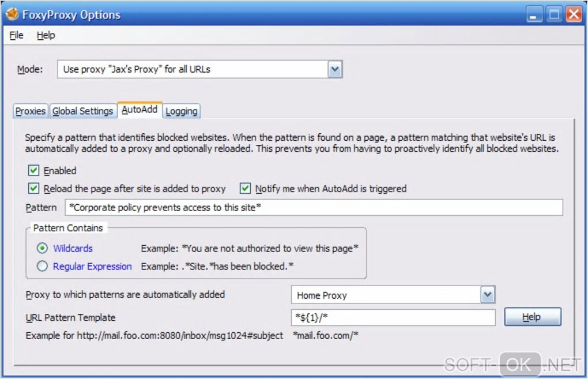Select the AutoAdd tab
588x379 pixels.
[140, 110]
